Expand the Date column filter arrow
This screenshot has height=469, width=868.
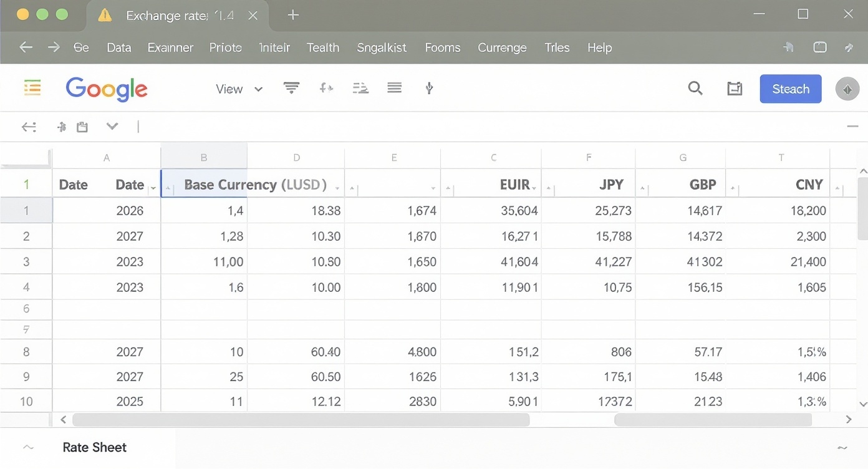[153, 186]
